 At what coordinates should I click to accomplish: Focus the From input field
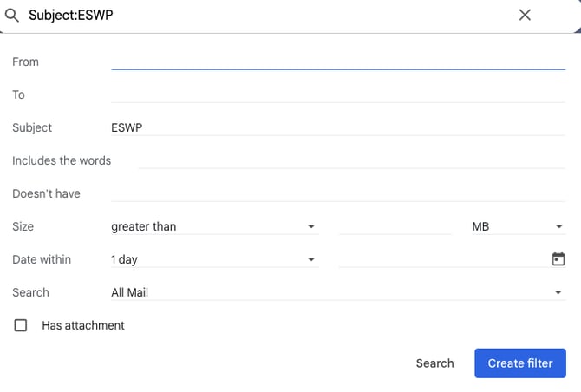point(338,62)
